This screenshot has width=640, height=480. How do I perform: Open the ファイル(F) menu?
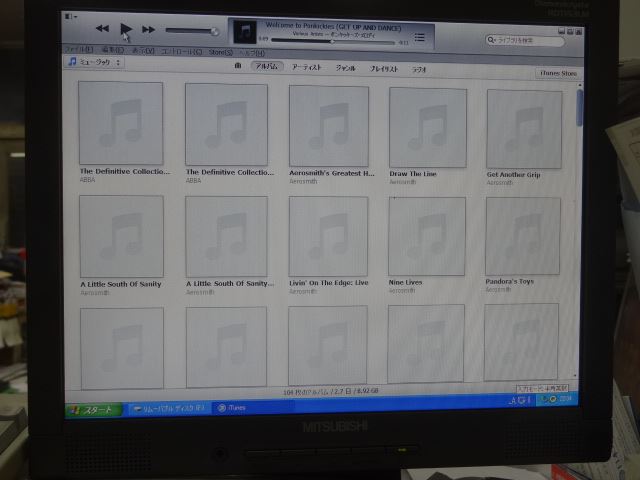pyautogui.click(x=79, y=49)
